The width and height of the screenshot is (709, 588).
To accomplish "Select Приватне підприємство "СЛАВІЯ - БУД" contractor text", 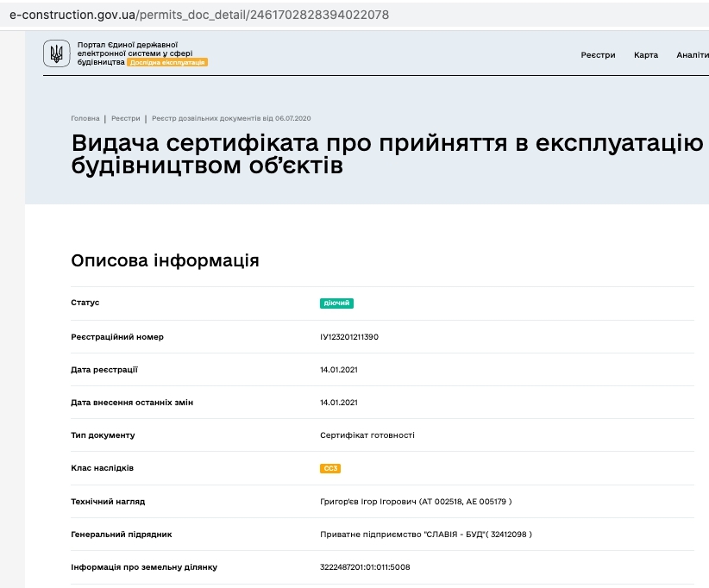I will pyautogui.click(x=426, y=535).
